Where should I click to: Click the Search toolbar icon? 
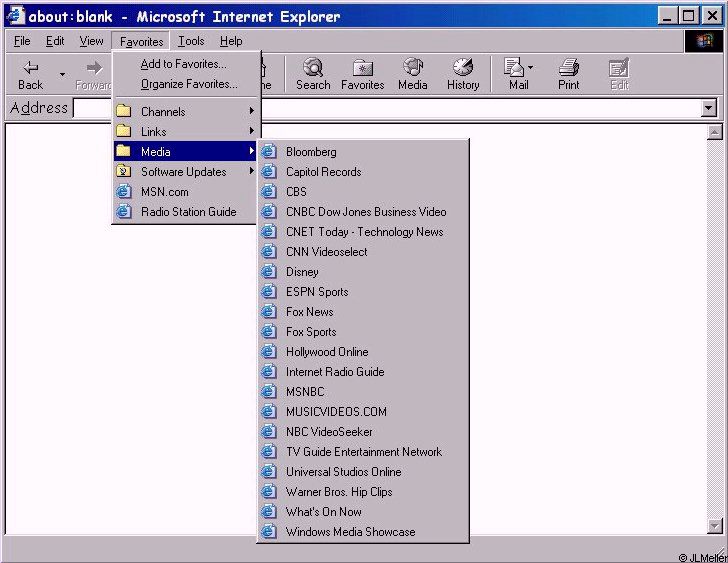tap(313, 74)
